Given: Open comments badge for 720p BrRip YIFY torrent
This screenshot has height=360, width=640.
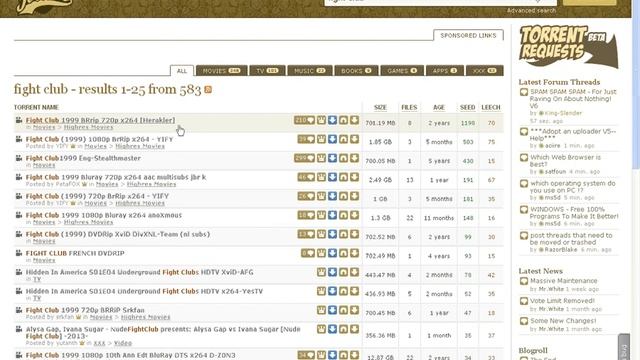Looking at the screenshot, I should (x=306, y=196).
